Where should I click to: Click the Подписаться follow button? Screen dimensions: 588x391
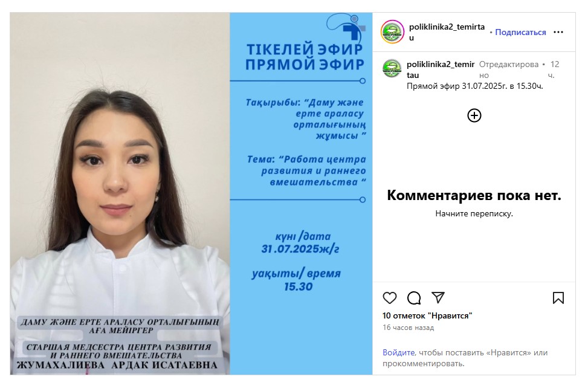click(520, 32)
